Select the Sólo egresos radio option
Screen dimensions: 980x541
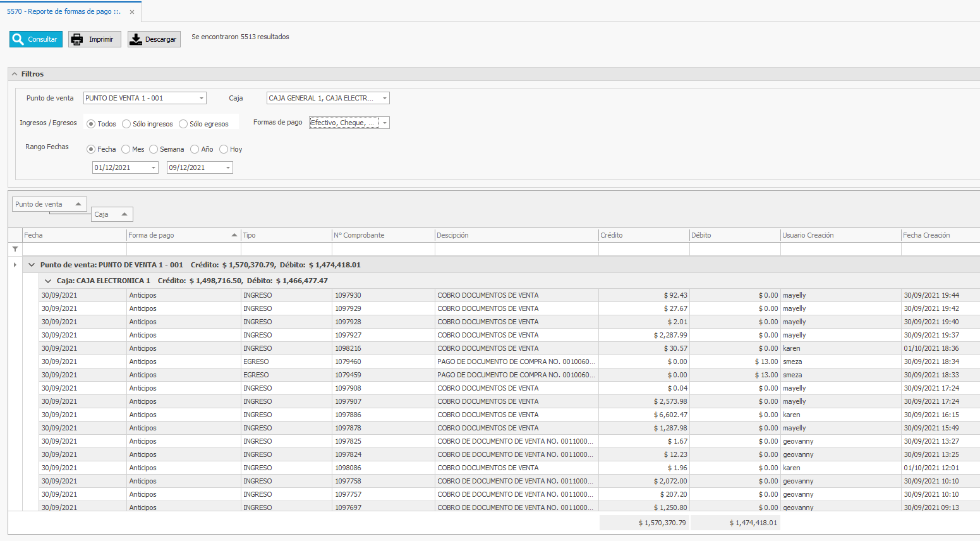click(183, 124)
